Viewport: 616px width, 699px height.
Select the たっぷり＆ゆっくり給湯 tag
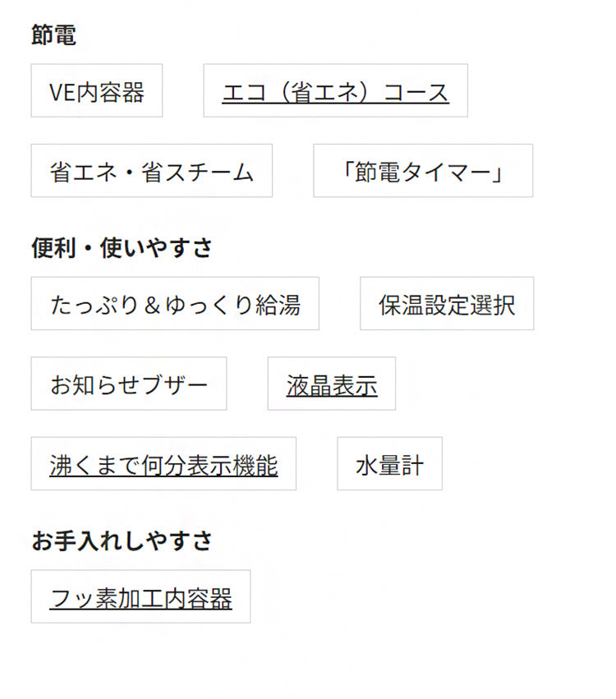tap(175, 304)
